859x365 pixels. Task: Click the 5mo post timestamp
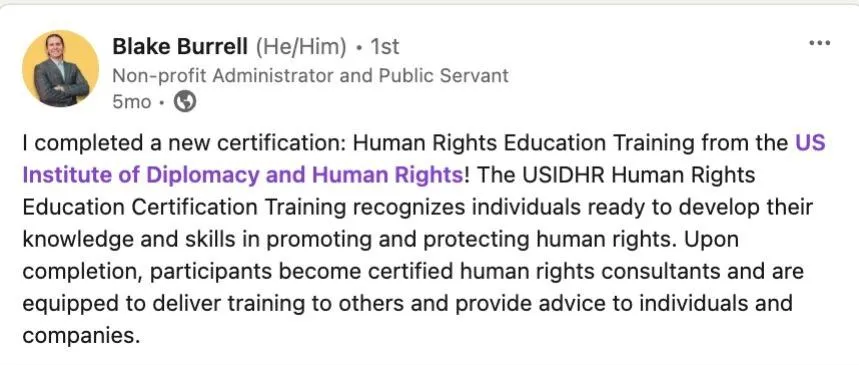pos(131,102)
